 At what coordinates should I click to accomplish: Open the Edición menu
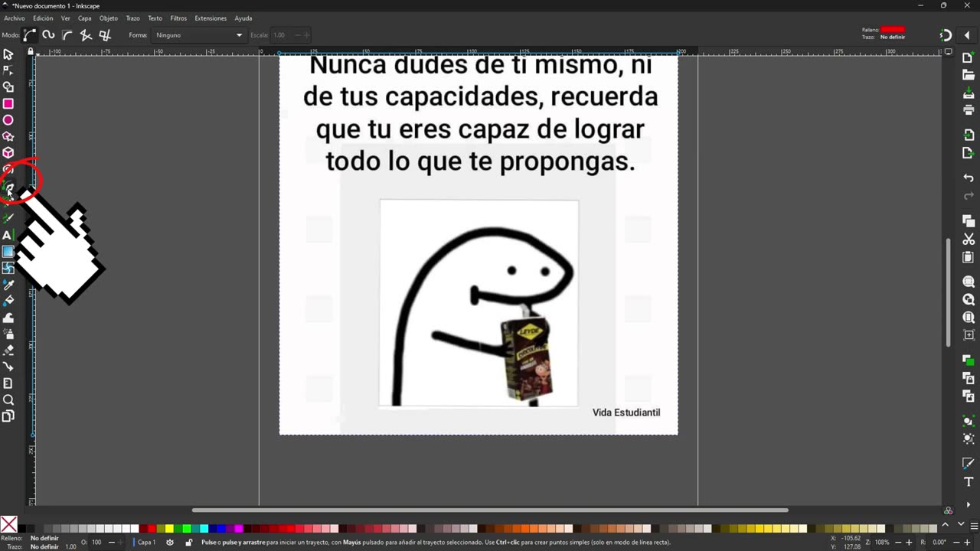[x=43, y=18]
